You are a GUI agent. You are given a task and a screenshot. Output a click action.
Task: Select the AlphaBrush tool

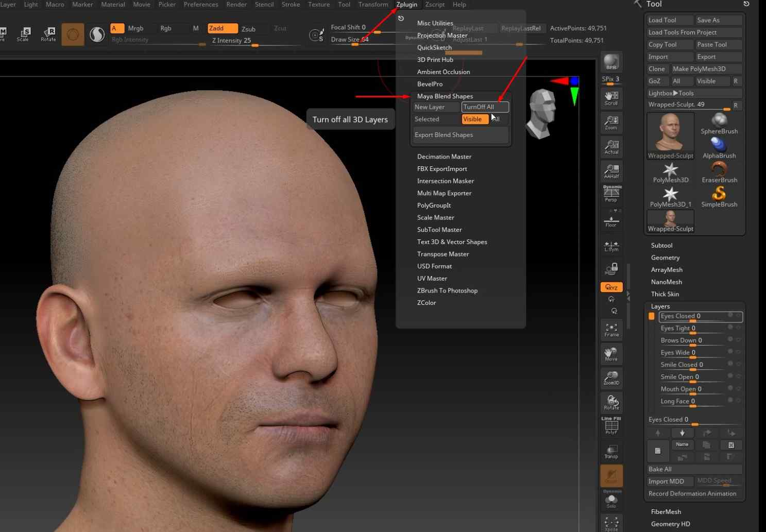[719, 148]
